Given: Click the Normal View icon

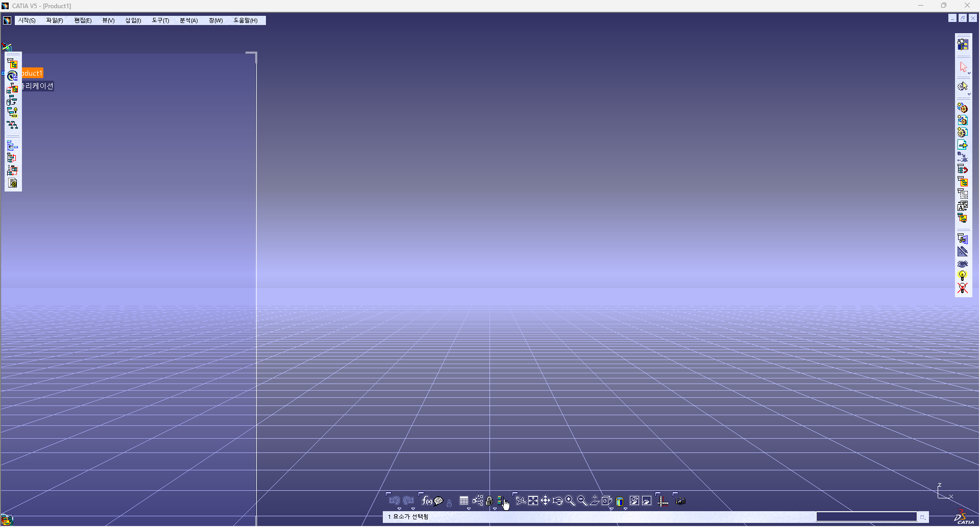Looking at the screenshot, I should pyautogui.click(x=595, y=501).
